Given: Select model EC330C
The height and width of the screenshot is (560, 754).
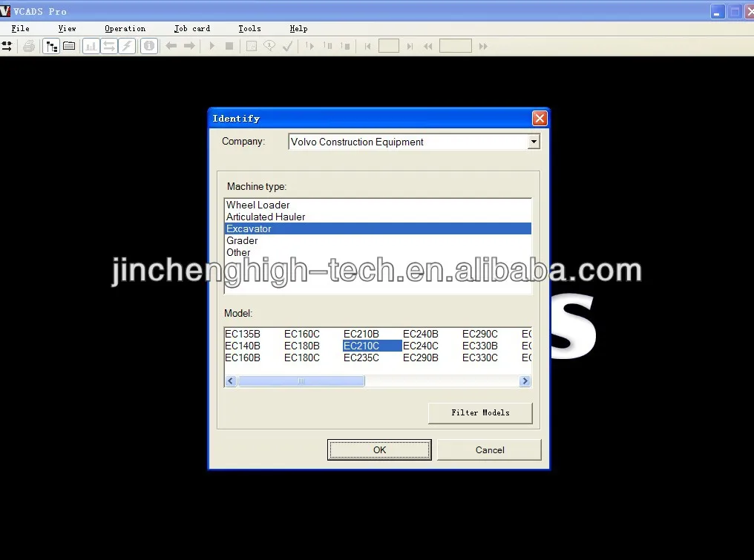Looking at the screenshot, I should tap(480, 358).
